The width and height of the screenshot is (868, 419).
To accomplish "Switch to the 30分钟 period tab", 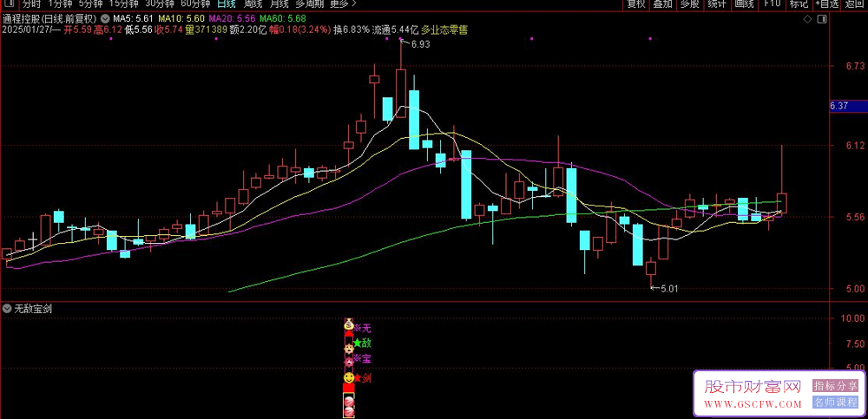I will 160,3.
